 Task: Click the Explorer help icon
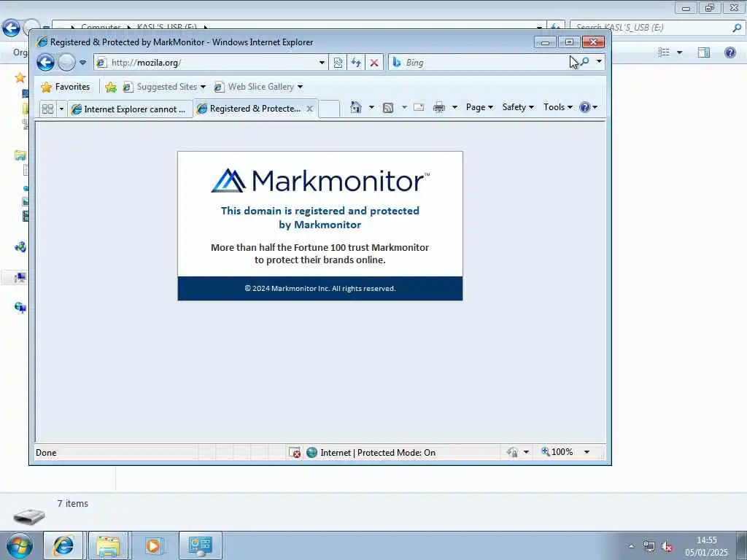pos(729,52)
